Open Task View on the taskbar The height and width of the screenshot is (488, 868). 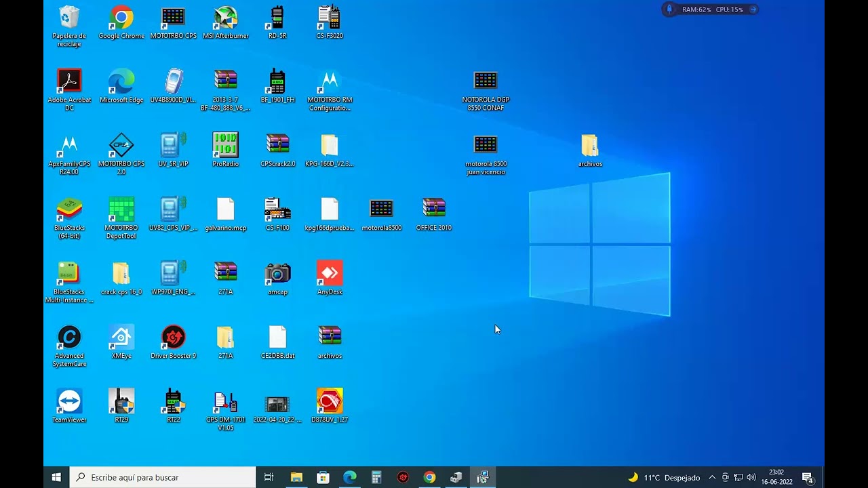coord(269,477)
